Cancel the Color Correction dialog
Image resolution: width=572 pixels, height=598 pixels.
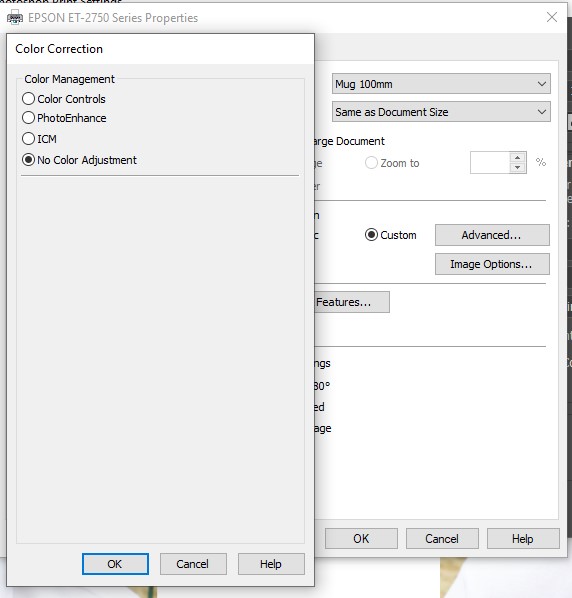(193, 564)
